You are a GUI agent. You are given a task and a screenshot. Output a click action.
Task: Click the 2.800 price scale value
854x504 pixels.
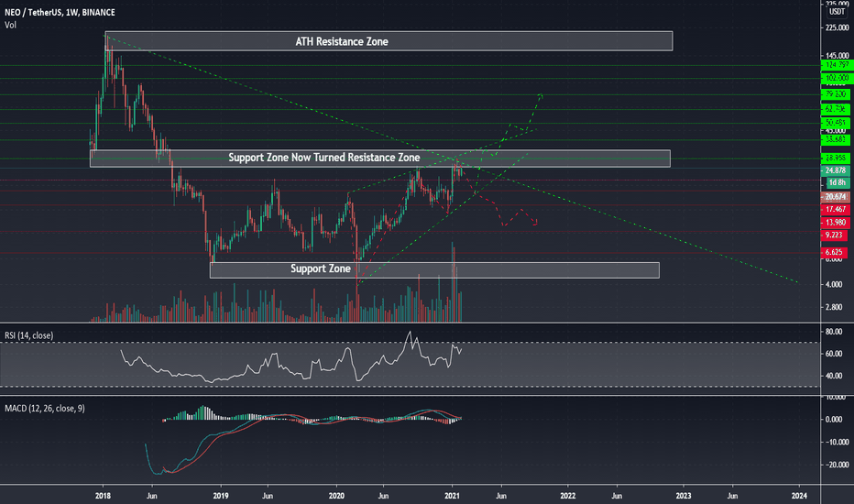tap(834, 307)
